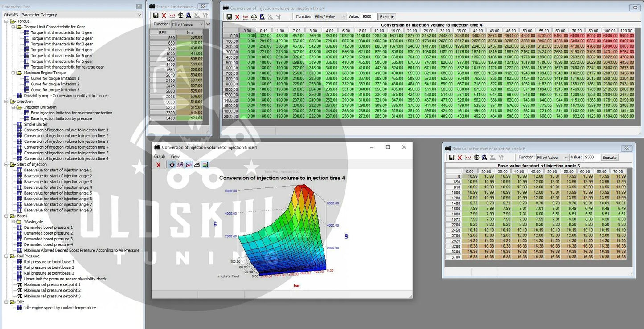Click save icon in Torque limit window
644x329 pixels.
coord(156,16)
